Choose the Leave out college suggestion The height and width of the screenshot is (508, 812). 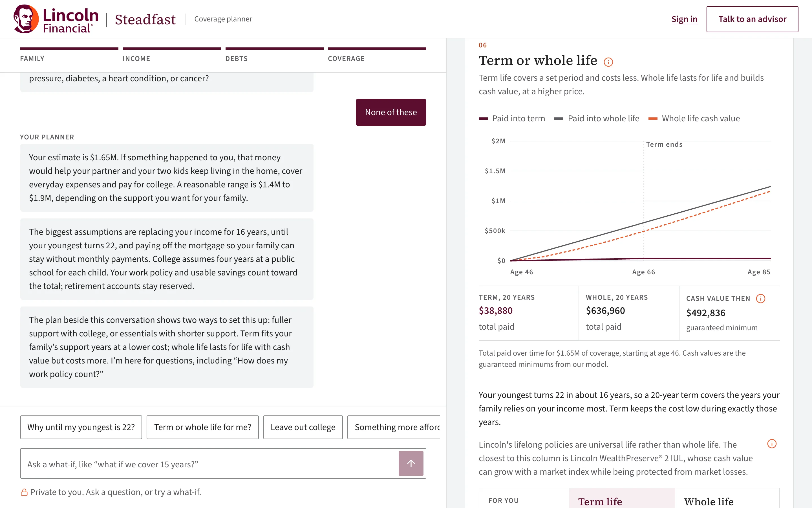pos(303,427)
